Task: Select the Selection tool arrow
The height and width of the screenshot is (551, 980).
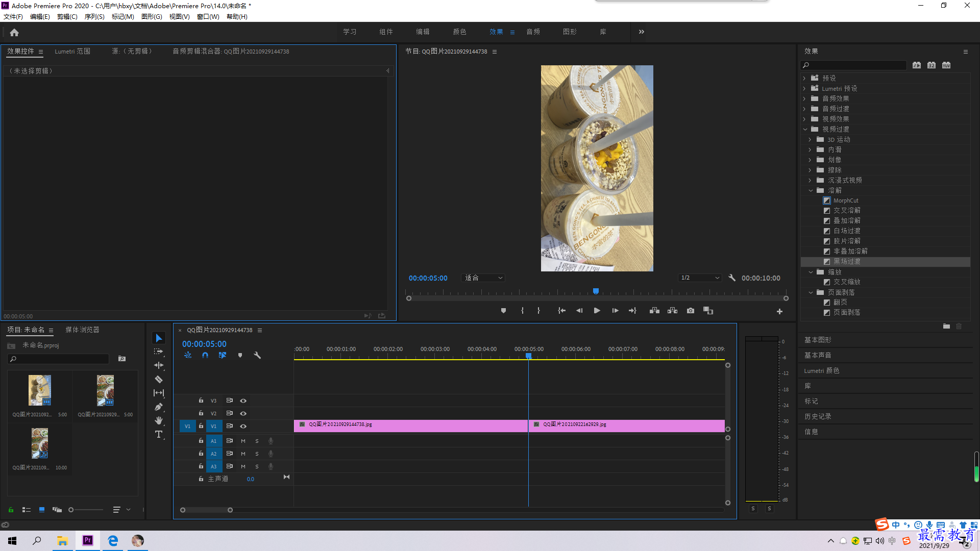Action: [159, 338]
